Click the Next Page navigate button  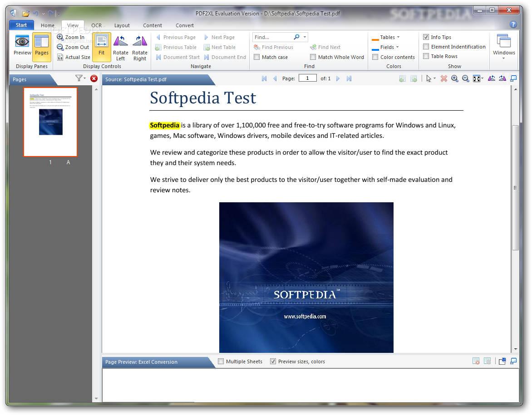click(x=219, y=37)
